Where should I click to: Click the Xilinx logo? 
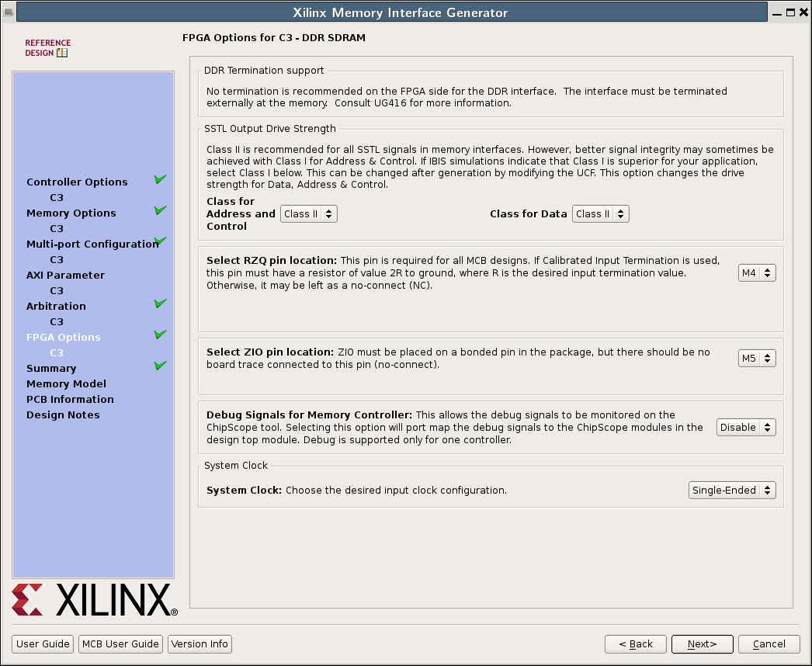[95, 599]
